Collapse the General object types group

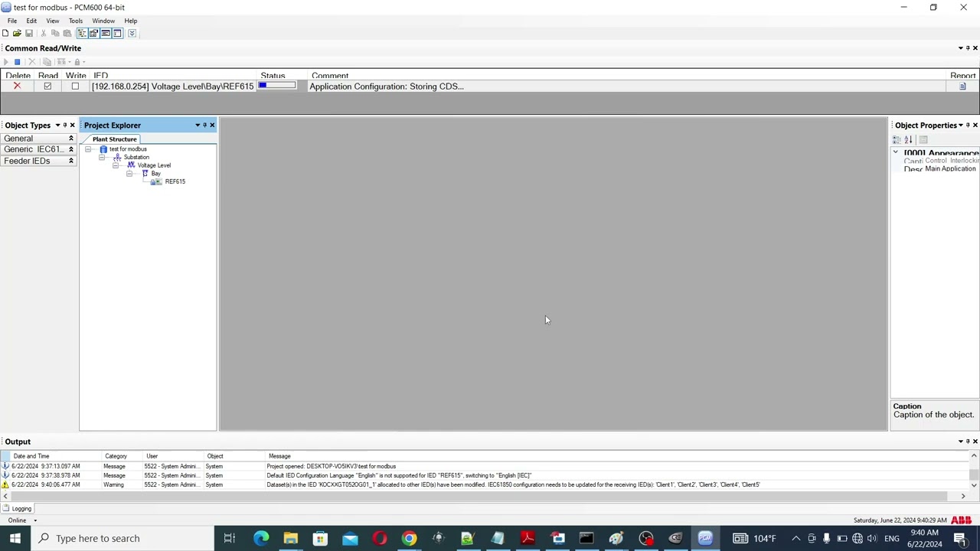tap(71, 139)
